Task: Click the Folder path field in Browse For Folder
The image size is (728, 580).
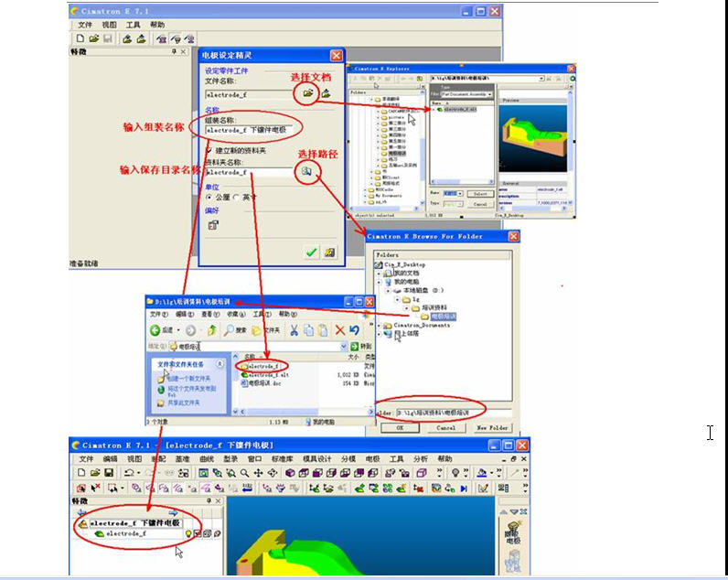Action: click(x=453, y=413)
